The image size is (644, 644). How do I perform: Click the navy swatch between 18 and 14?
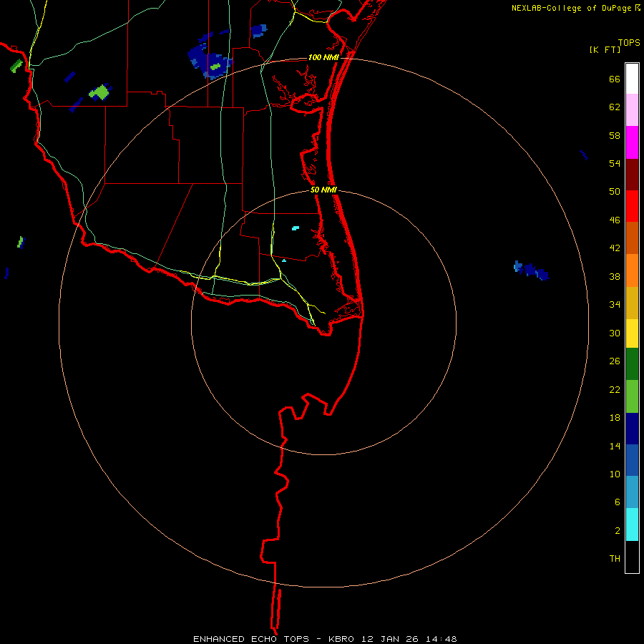(x=632, y=429)
